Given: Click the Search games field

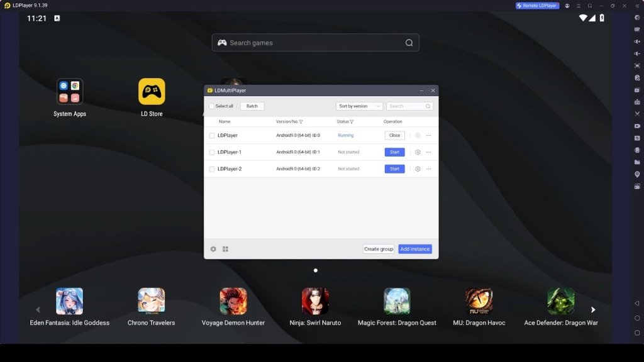Looking at the screenshot, I should click(x=316, y=43).
